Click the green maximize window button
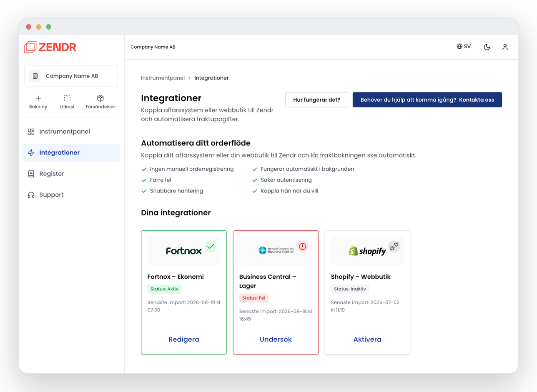The width and height of the screenshot is (537, 392). [x=48, y=27]
